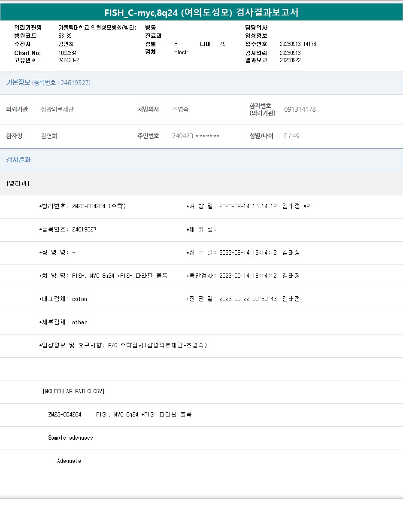Click the 대표검체 colon entry
403x532 pixels.
(x=63, y=299)
